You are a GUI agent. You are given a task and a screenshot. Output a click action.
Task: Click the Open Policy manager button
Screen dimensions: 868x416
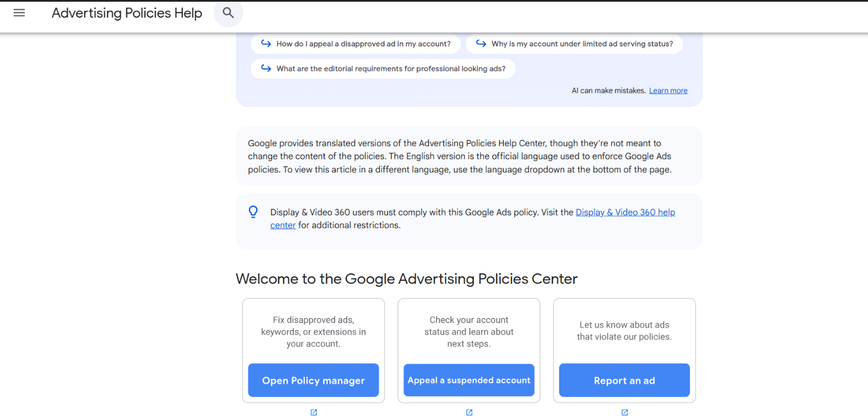(x=313, y=380)
